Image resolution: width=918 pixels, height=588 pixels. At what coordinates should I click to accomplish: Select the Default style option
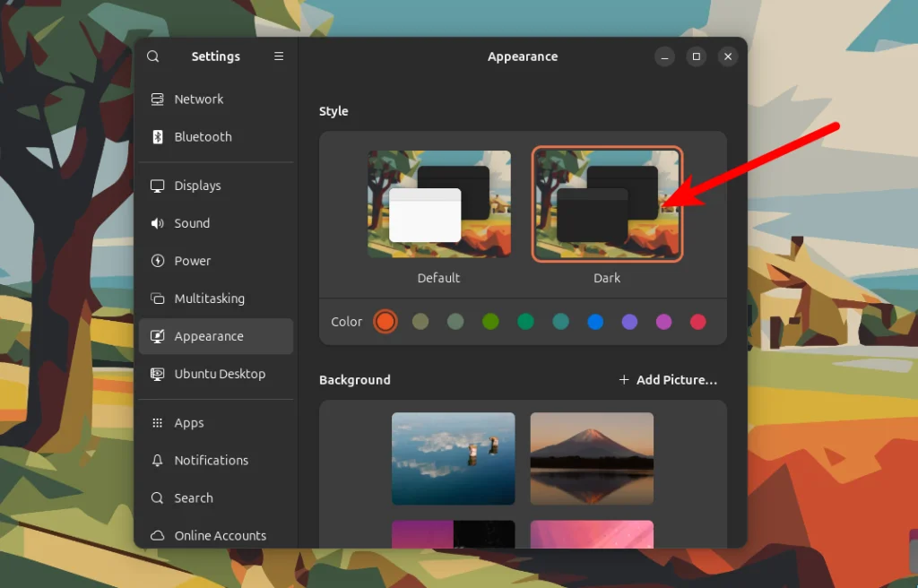[x=438, y=203]
